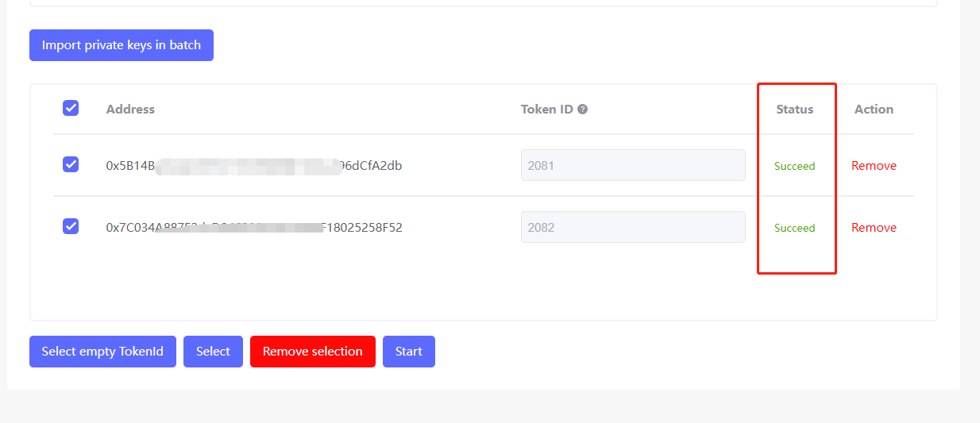The image size is (980, 423).
Task: Click the red Remove selection button
Action: (313, 352)
